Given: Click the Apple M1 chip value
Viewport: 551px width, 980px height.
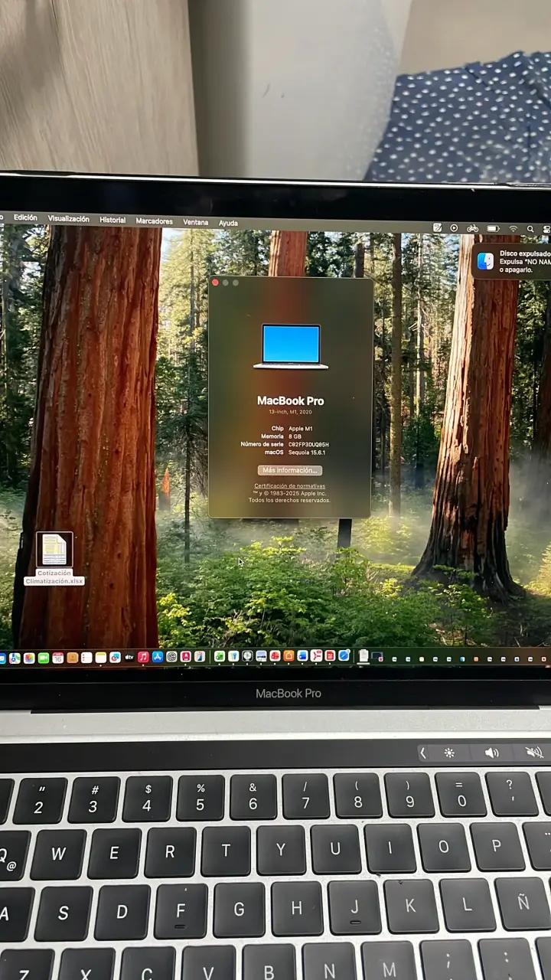Looking at the screenshot, I should pyautogui.click(x=300, y=429).
